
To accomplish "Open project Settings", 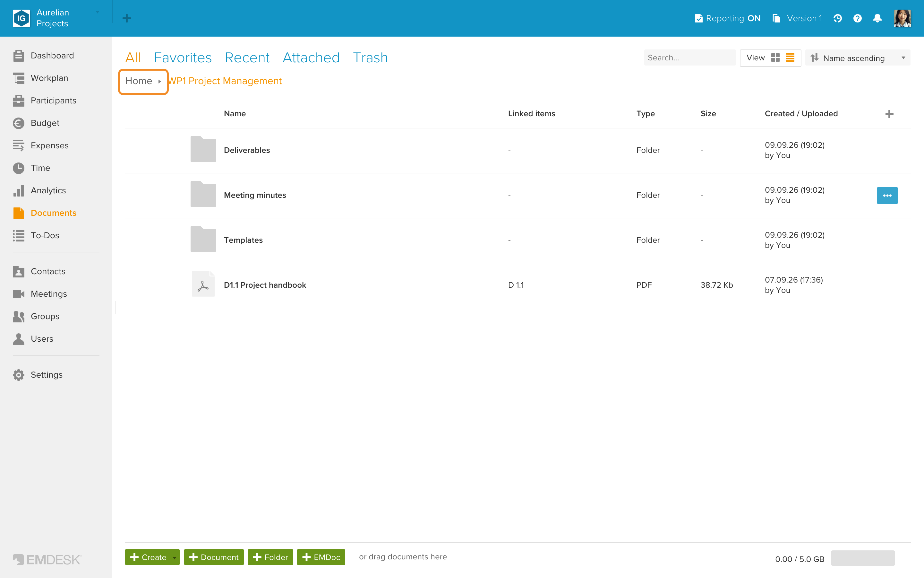I will coord(38,375).
